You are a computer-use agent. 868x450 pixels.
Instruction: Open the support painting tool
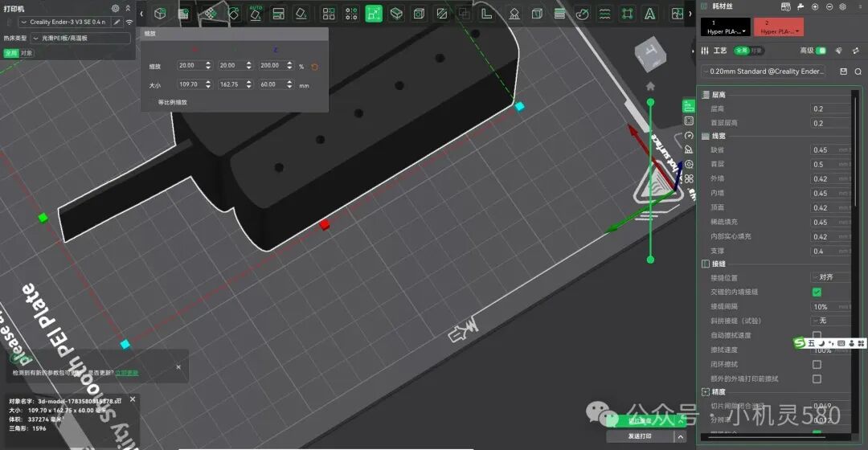pos(514,14)
